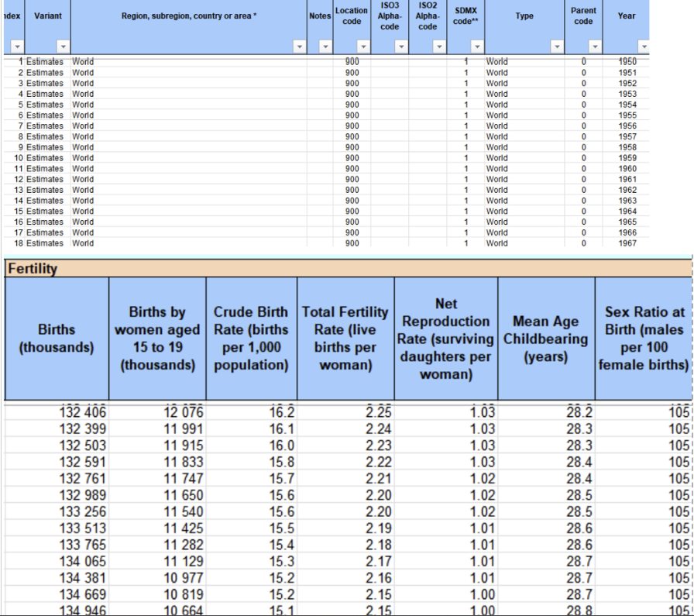Open the Variant column filter dropdown
The image size is (694, 616).
(64, 46)
